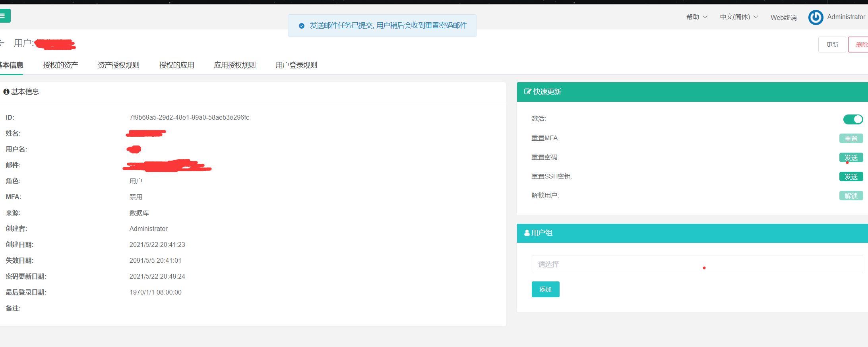The image size is (868, 347).
Task: Click the check icon in the notification
Action: (x=302, y=26)
